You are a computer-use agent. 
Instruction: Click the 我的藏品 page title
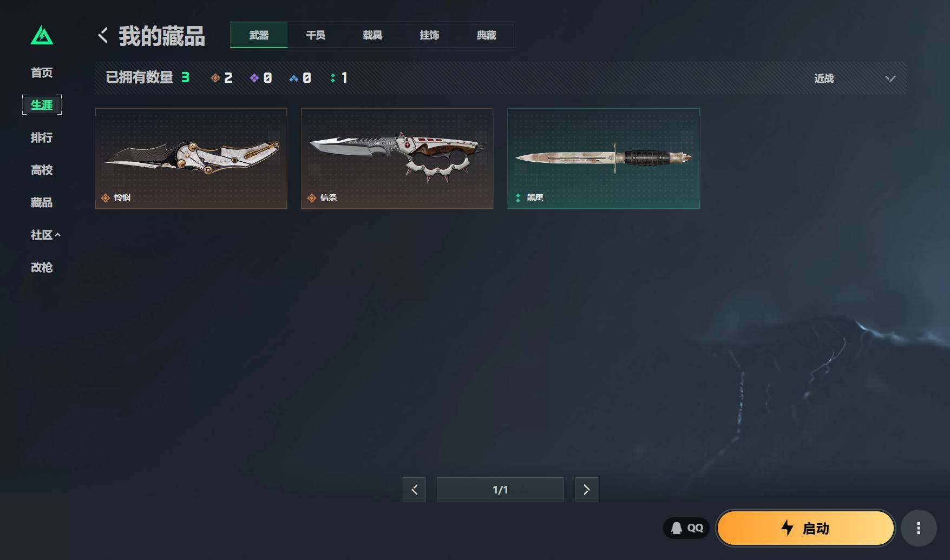(162, 36)
